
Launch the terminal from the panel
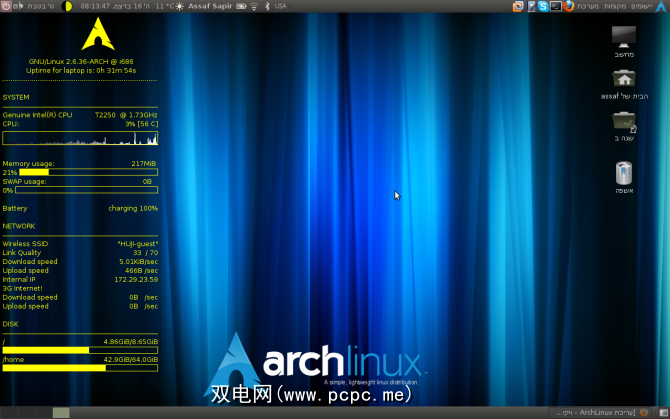pyautogui.click(x=555, y=6)
